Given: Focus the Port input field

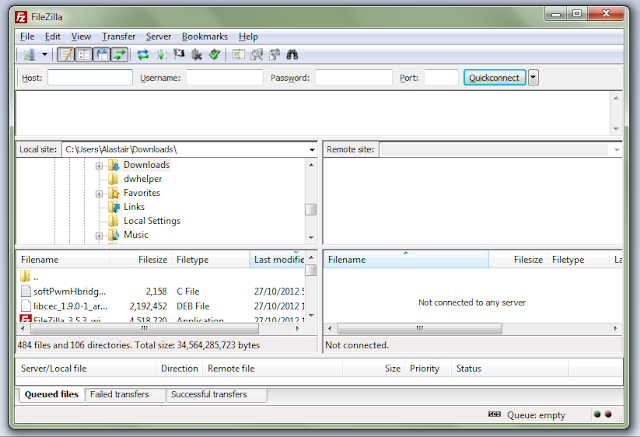Looking at the screenshot, I should coord(441,78).
